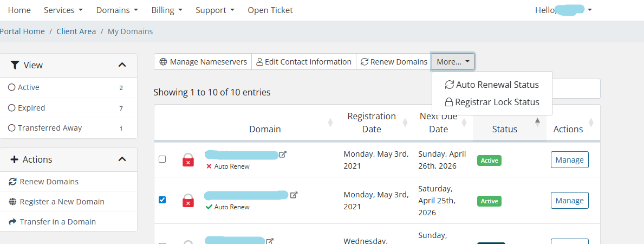Viewport: 644px width, 244px height.
Task: Click Manage button for first domain
Action: tap(569, 160)
